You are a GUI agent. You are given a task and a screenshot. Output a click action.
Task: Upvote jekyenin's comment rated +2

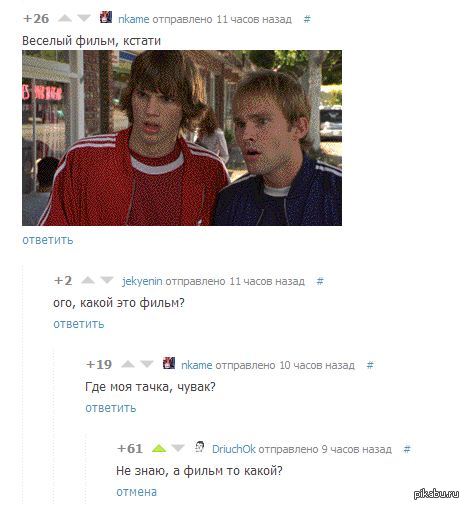coord(88,280)
